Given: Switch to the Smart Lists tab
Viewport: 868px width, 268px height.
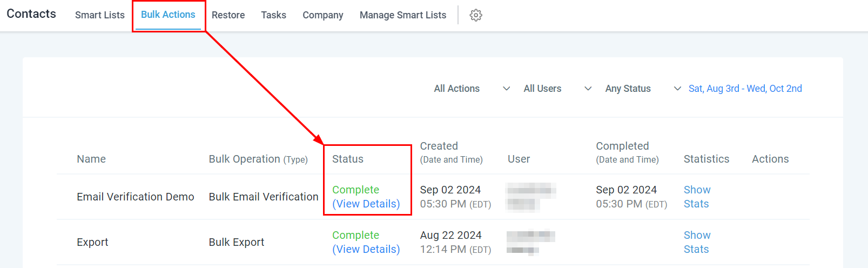Looking at the screenshot, I should [x=100, y=15].
